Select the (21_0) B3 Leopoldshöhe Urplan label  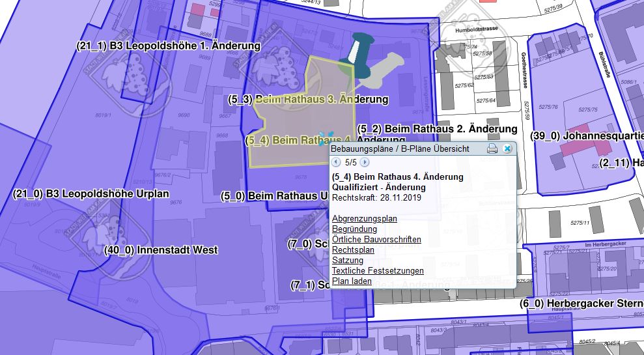91,194
